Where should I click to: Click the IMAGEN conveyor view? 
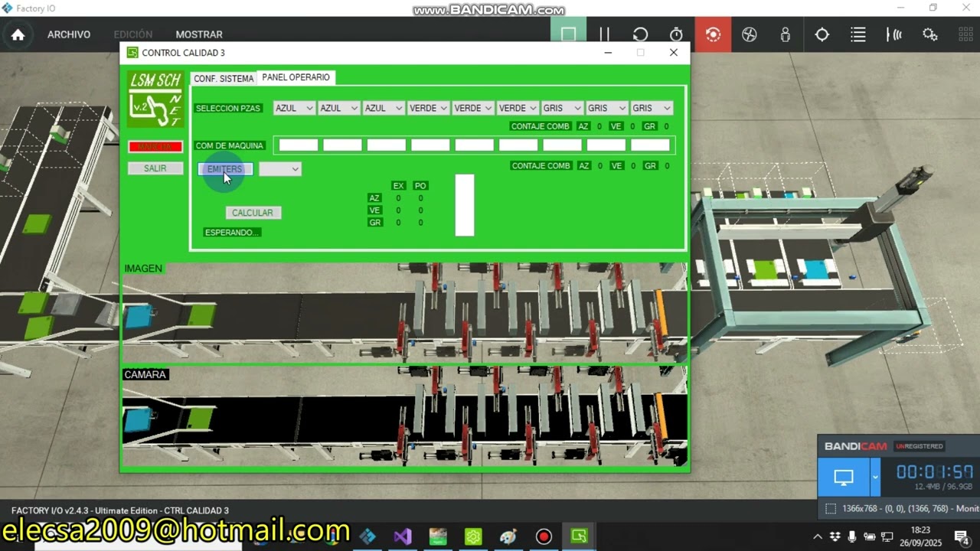point(404,312)
